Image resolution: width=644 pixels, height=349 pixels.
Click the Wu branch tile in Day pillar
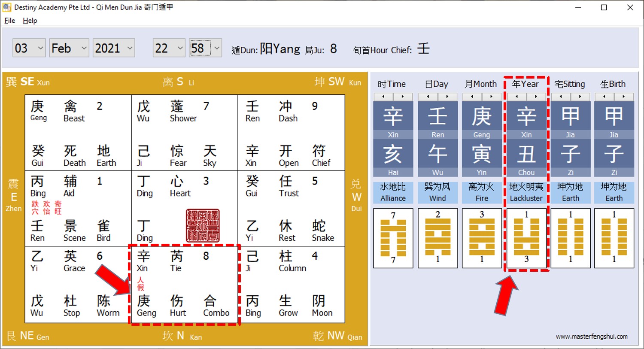[x=438, y=158]
